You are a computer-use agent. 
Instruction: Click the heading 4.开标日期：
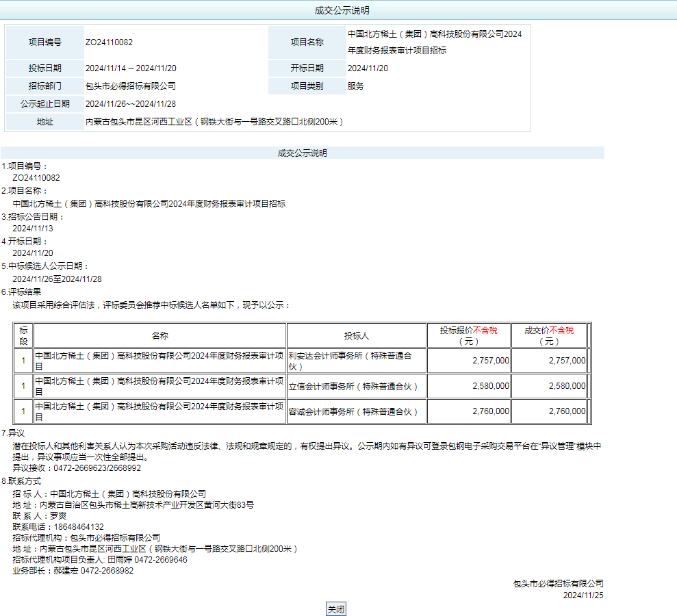25,242
